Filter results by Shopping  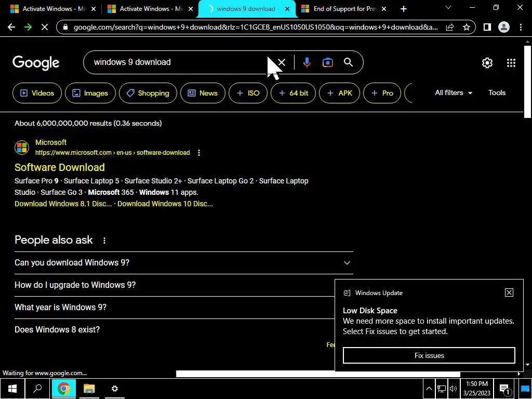(148, 93)
